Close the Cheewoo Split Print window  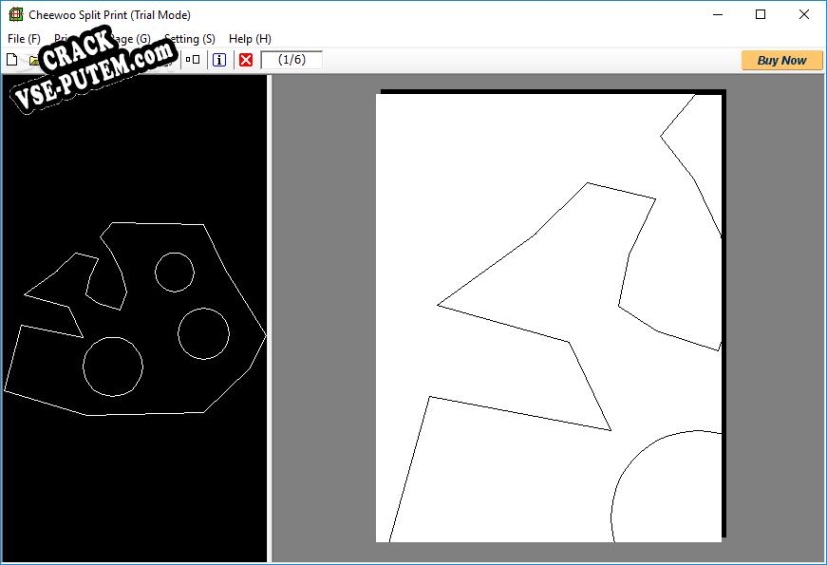pyautogui.click(x=805, y=15)
